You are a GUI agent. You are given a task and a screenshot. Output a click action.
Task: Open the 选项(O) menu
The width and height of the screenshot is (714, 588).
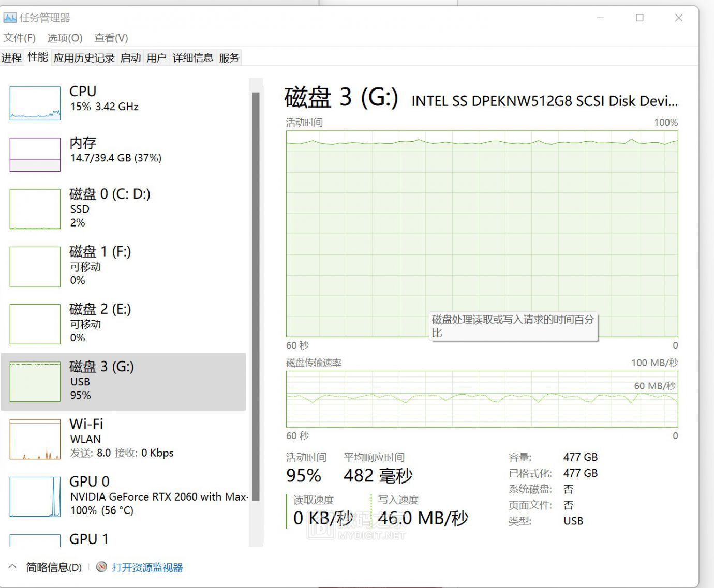[x=65, y=38]
